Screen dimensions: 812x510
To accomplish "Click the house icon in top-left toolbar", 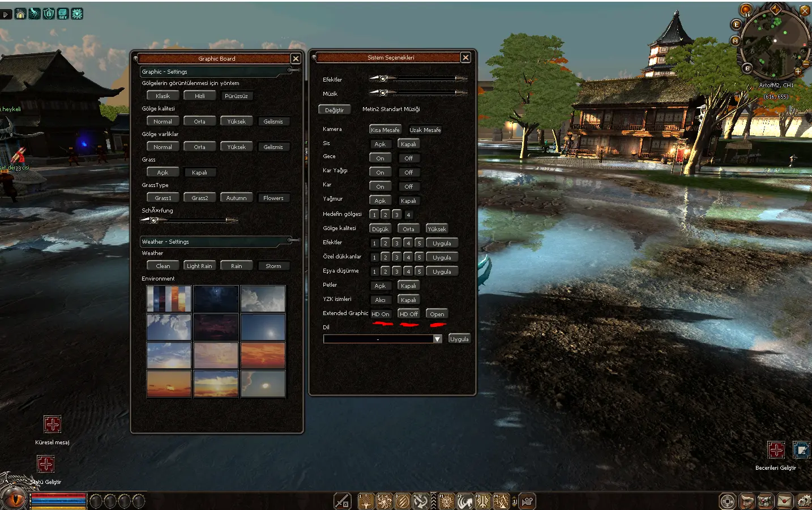I will (20, 14).
